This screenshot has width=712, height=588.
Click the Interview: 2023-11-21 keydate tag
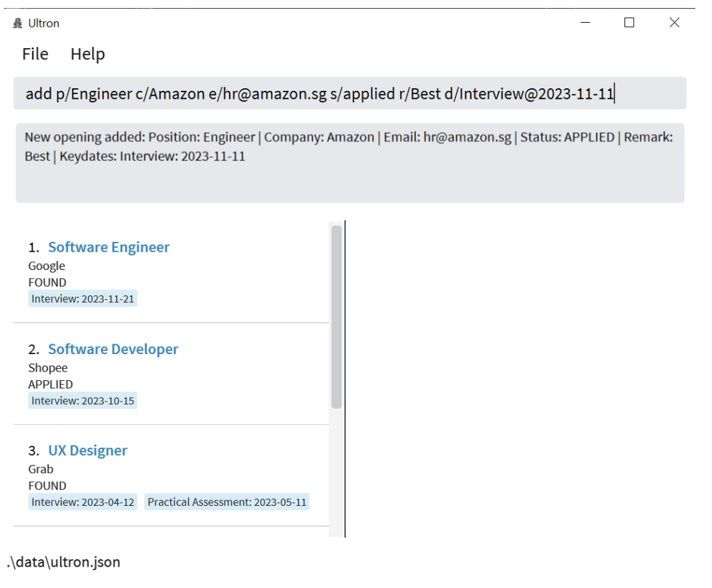(x=83, y=299)
